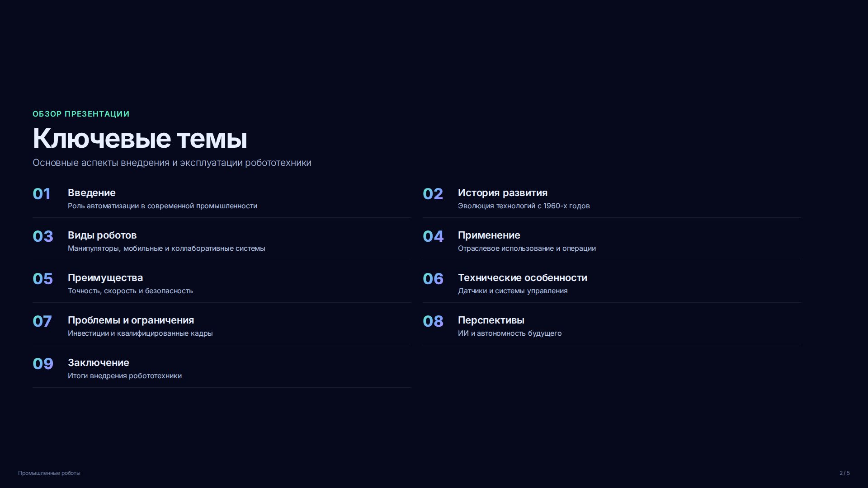Select the 'Проблемы и ограничения' title

(131, 320)
